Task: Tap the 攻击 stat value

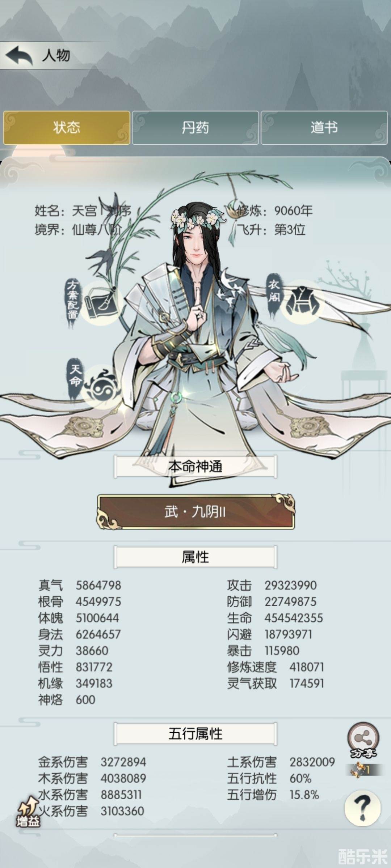Action: pos(290,585)
